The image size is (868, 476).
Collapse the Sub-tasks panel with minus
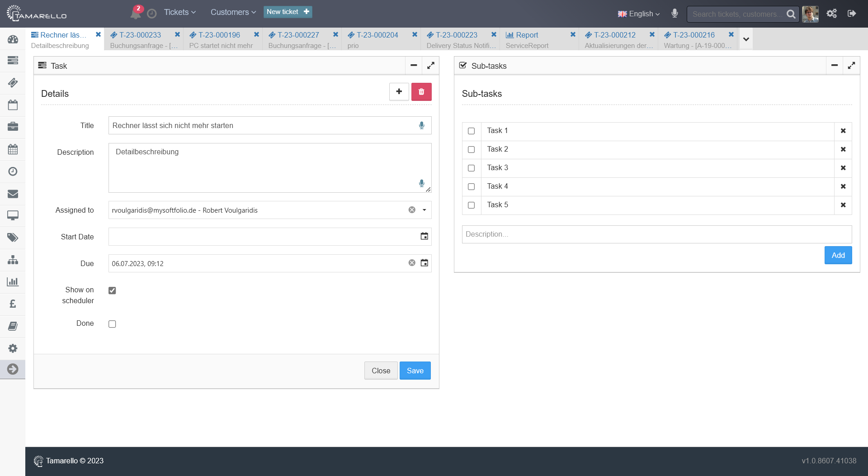click(835, 66)
